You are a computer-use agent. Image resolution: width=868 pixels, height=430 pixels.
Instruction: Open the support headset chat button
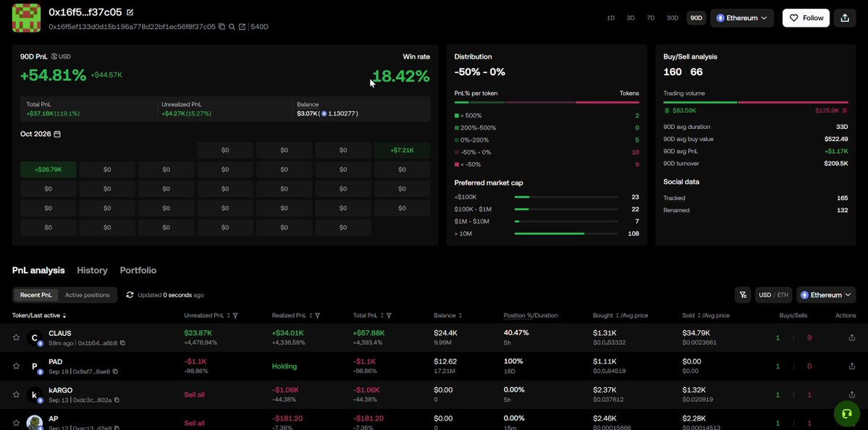click(846, 414)
